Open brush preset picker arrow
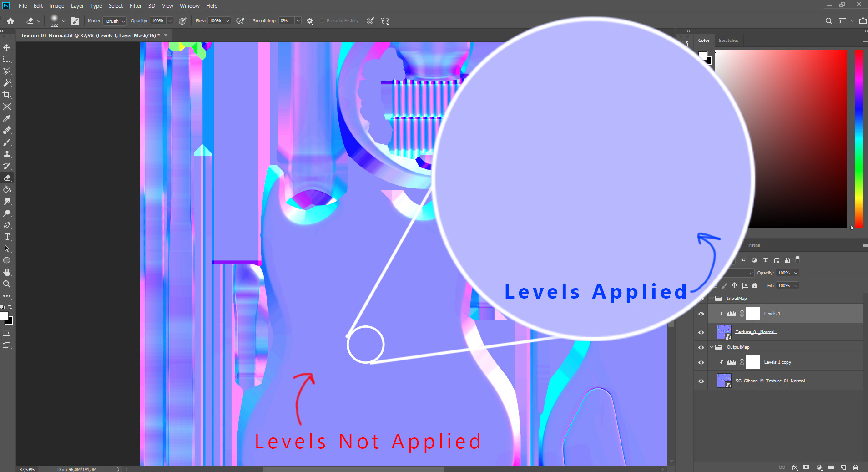Screen dimensions: 868x472 [x=63, y=21]
